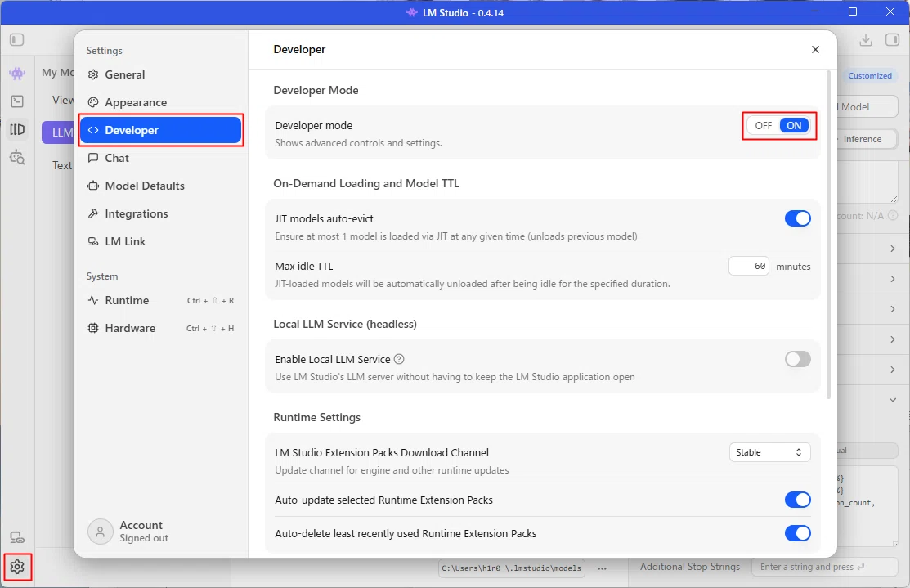Image resolution: width=910 pixels, height=588 pixels.
Task: Open the Chat robot icon in sidebar
Action: point(17,73)
